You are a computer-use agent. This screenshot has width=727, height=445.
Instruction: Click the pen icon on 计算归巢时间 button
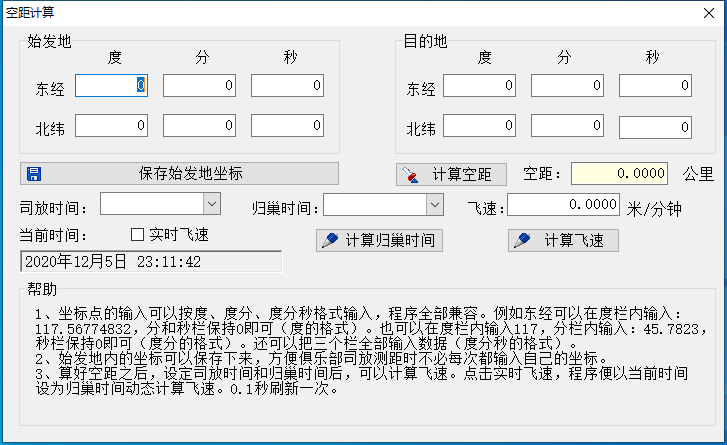pos(330,240)
